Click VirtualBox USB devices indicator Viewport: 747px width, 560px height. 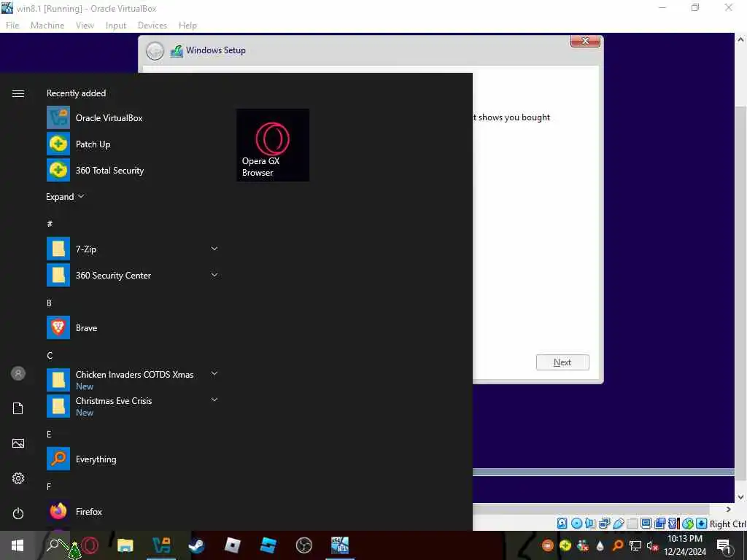pyautogui.click(x=619, y=524)
